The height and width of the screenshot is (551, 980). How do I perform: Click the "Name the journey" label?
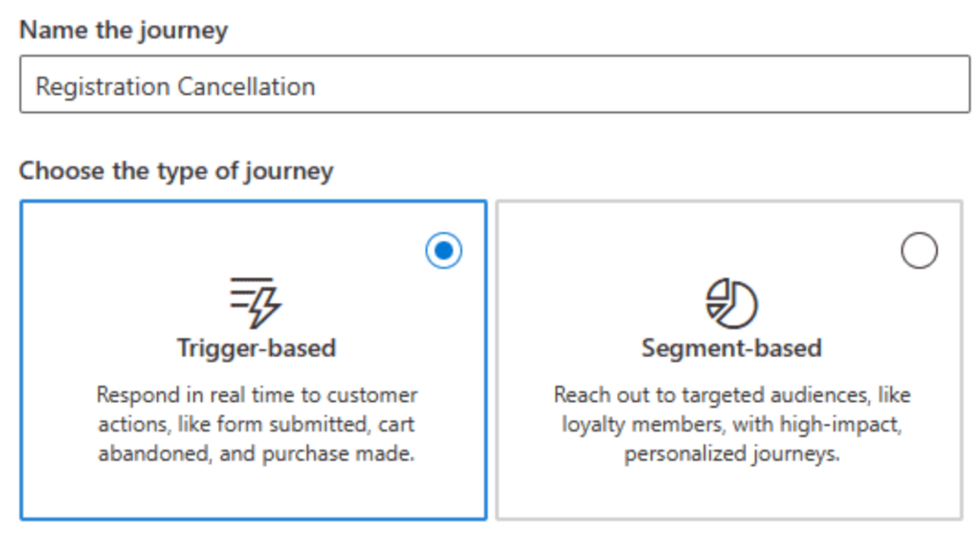(x=123, y=30)
